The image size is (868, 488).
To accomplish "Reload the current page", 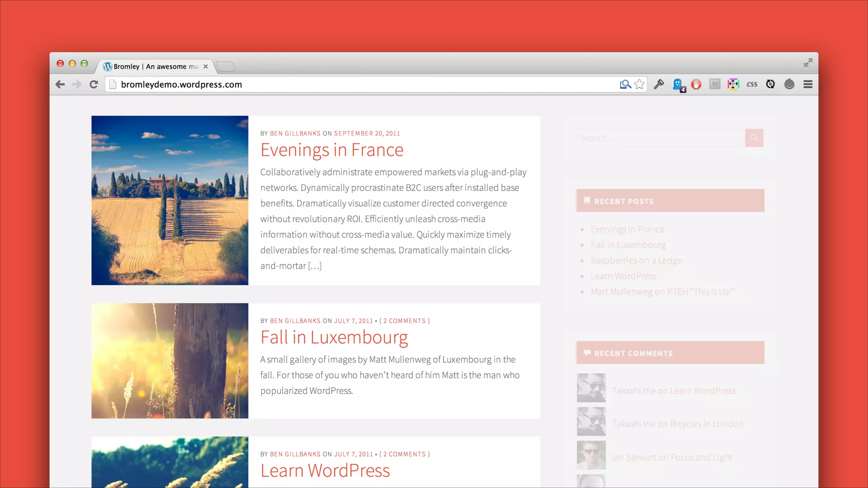I will (x=94, y=84).
